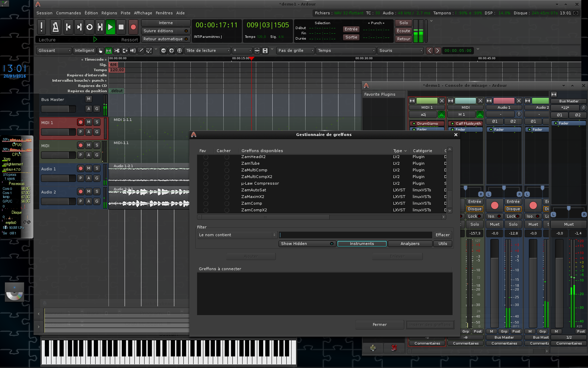Click the global Record button
588x368 pixels.
(133, 27)
